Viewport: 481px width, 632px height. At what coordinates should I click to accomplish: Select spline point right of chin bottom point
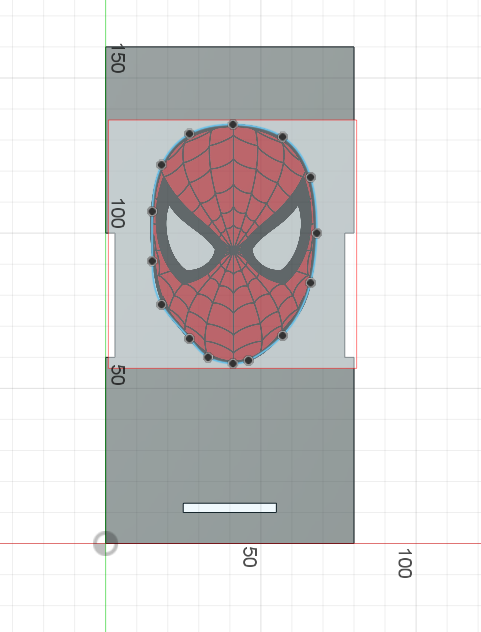tap(248, 360)
